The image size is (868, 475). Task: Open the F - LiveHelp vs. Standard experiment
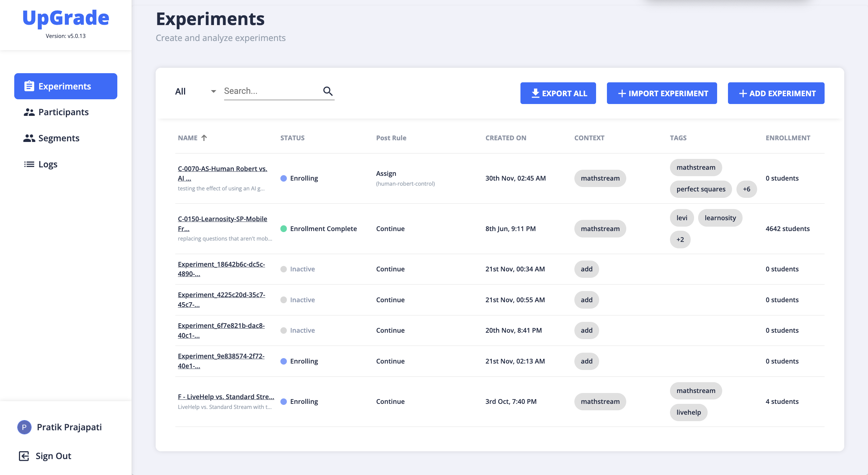(x=226, y=397)
